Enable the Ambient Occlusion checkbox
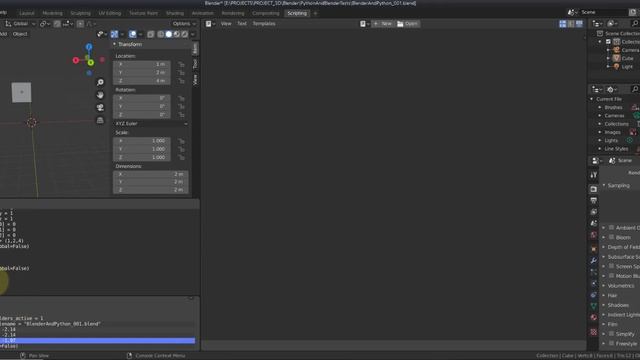 coord(611,227)
